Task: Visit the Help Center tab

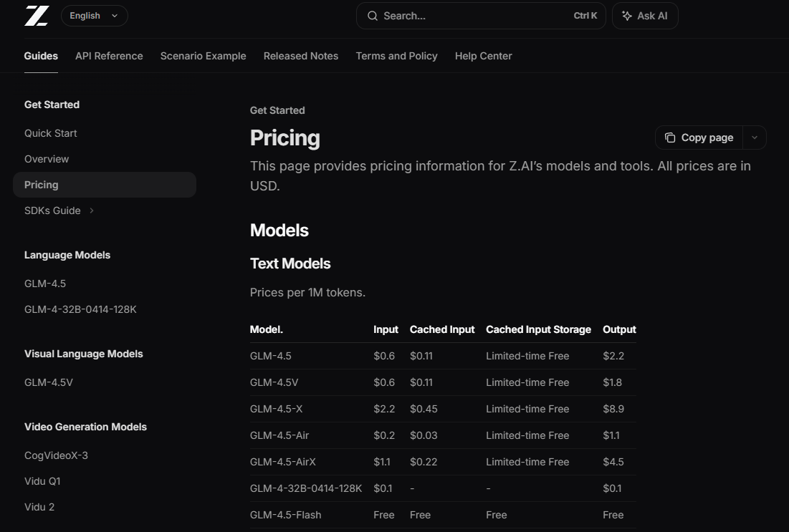Action: (x=484, y=56)
